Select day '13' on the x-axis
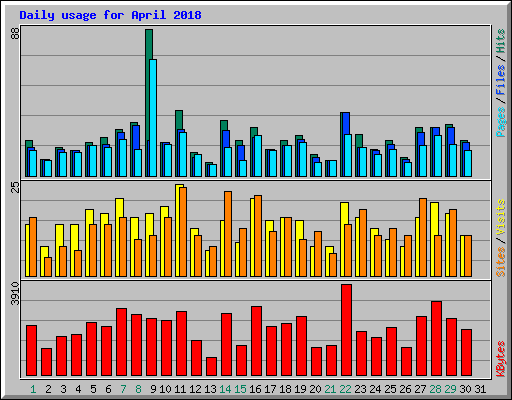This screenshot has height=400, width=512. [210, 389]
